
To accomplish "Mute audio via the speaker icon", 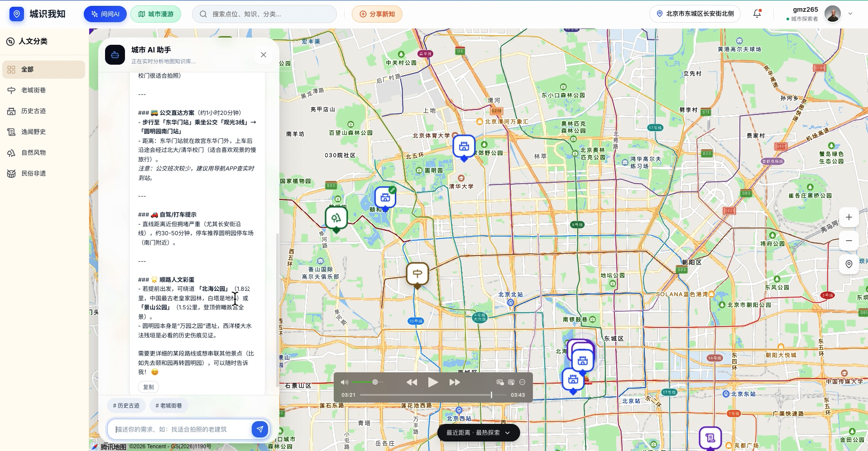I will [345, 382].
